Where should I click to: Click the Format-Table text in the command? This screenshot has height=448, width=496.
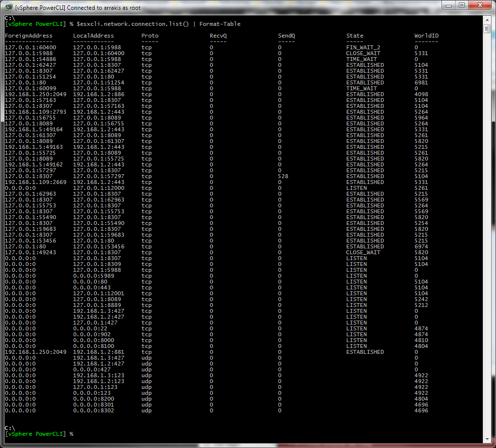pos(220,24)
